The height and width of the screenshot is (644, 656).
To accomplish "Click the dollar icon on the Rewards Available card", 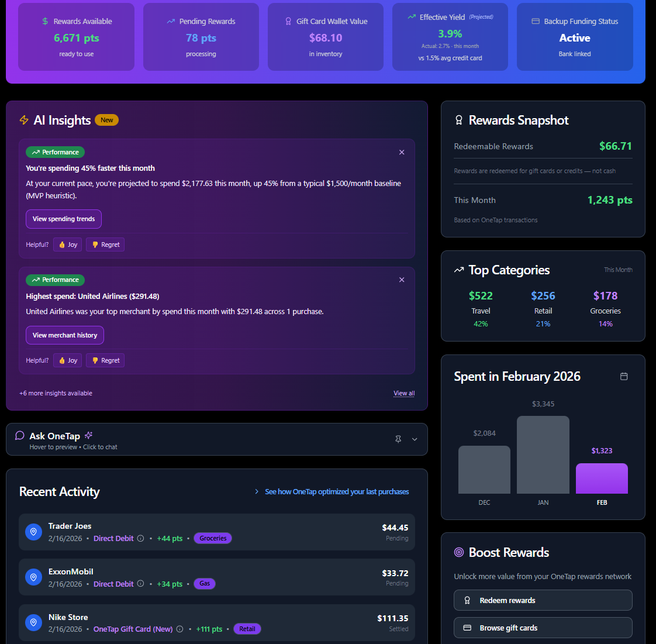I will point(44,21).
